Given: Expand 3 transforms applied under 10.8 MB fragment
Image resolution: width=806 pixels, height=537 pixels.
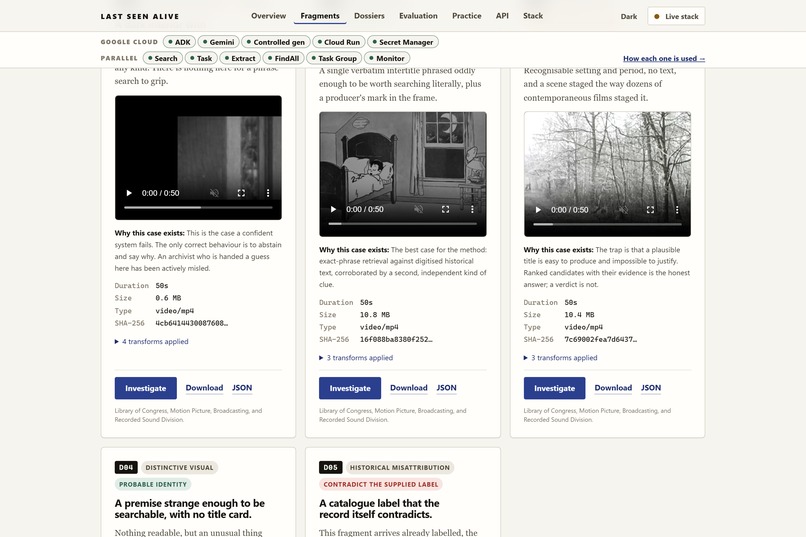Looking at the screenshot, I should tap(356, 358).
